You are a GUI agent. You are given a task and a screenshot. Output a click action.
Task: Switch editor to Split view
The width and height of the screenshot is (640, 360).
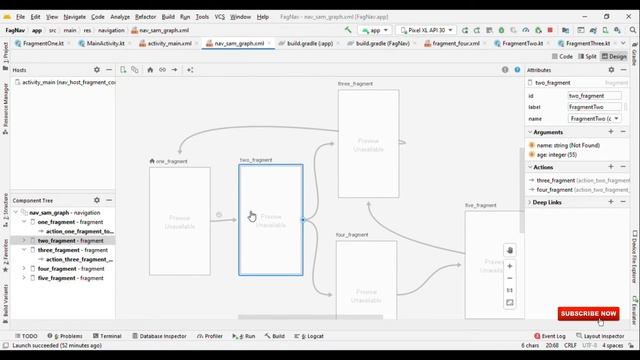click(587, 56)
